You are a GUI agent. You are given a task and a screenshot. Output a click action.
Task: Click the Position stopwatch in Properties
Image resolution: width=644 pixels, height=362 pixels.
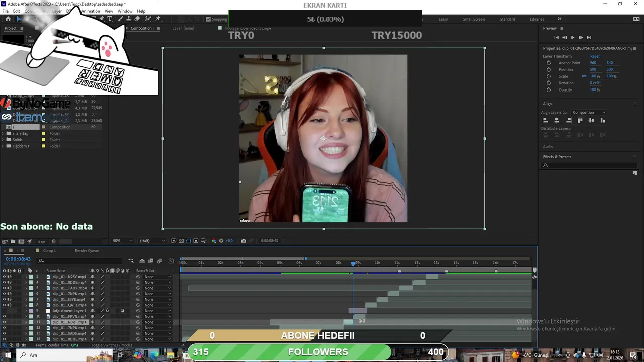[548, 69]
